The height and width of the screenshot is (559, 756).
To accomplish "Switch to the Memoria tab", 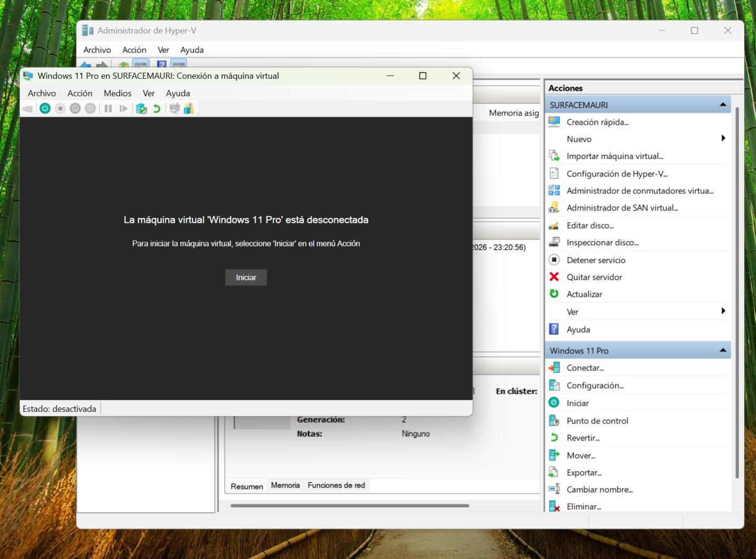I will (x=285, y=486).
